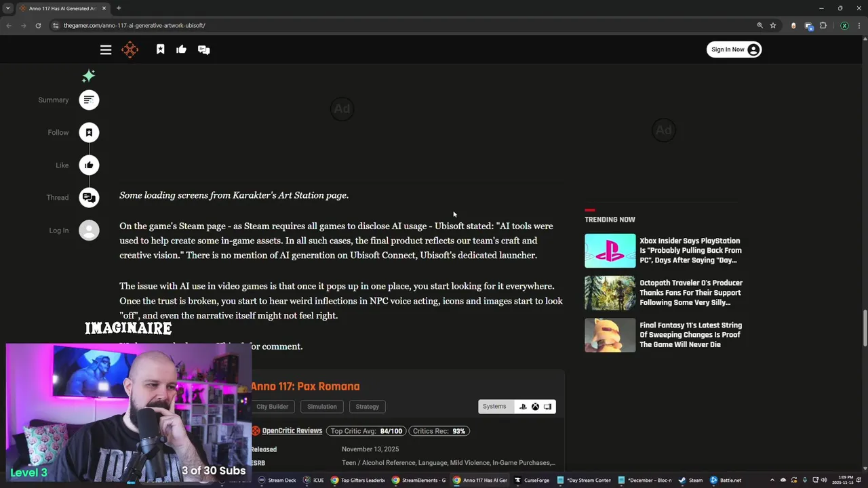Open the comments thread icon in the header

click(x=203, y=49)
